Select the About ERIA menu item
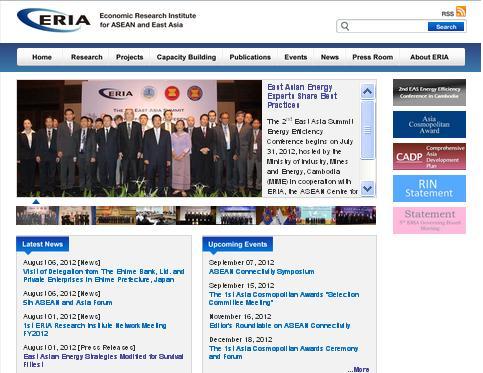 pos(429,57)
